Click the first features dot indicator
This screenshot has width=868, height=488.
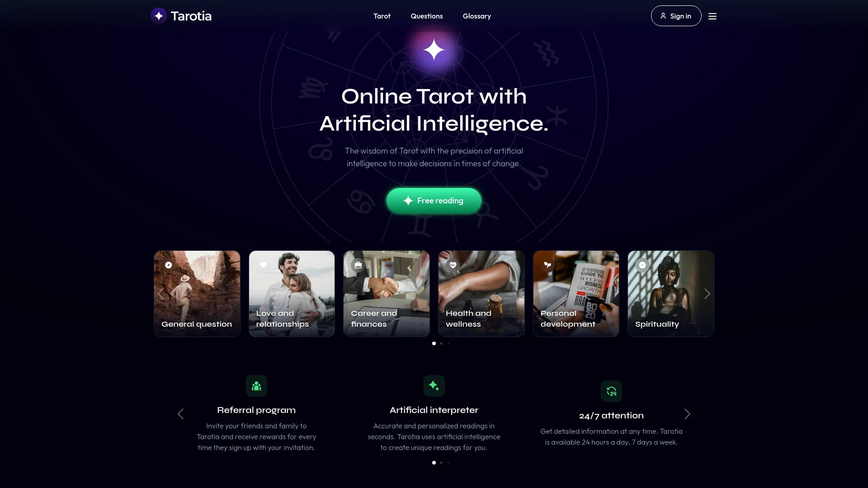pos(434,462)
